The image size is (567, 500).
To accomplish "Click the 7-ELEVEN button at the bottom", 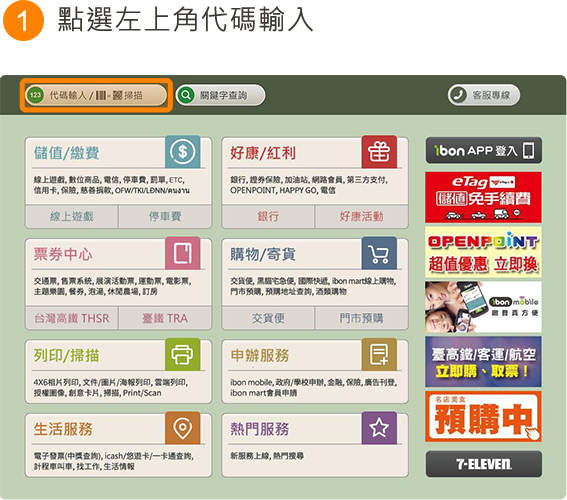I will (x=483, y=464).
